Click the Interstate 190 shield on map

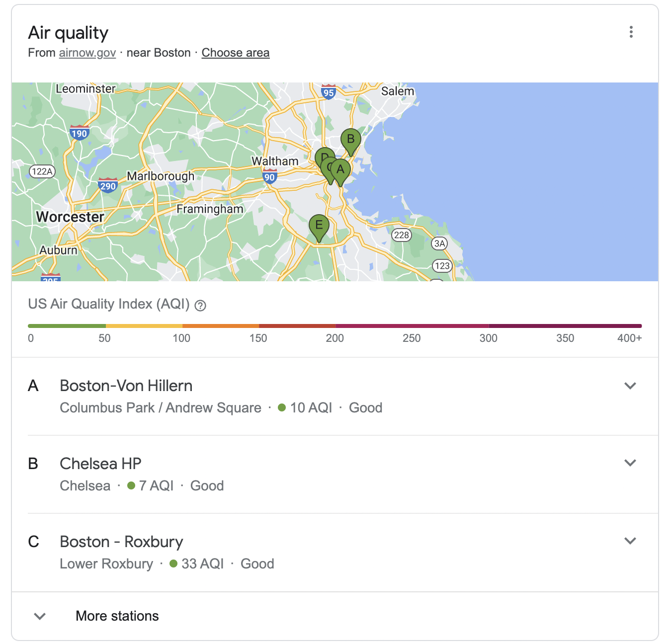pos(79,133)
